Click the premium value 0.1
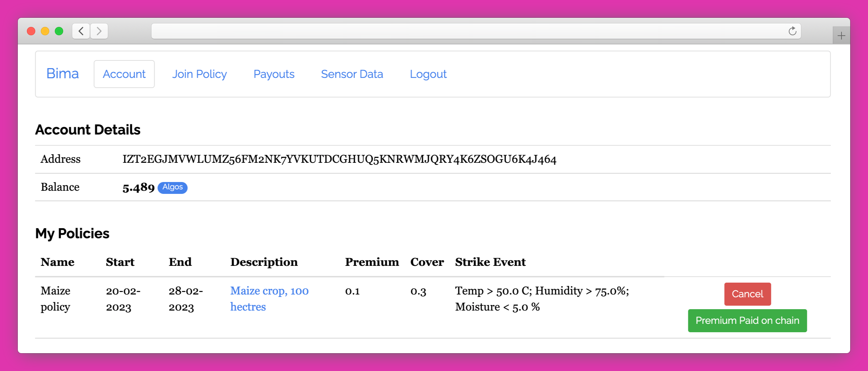The height and width of the screenshot is (371, 868). point(352,291)
